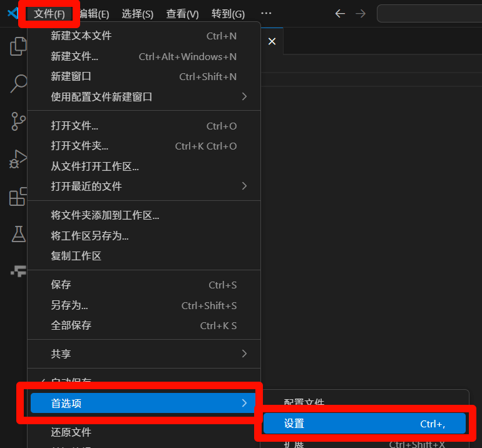482x448 pixels.
Task: Go back with the left arrow
Action: click(340, 14)
